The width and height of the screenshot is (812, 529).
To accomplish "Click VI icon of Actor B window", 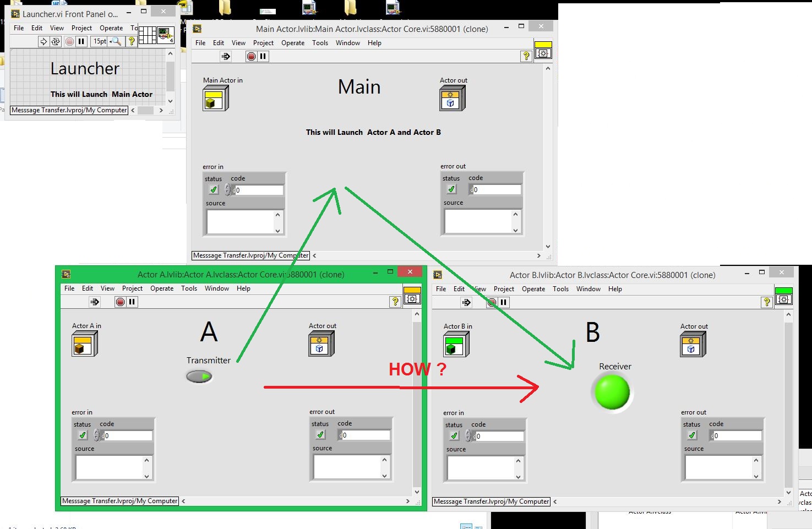I will [784, 296].
